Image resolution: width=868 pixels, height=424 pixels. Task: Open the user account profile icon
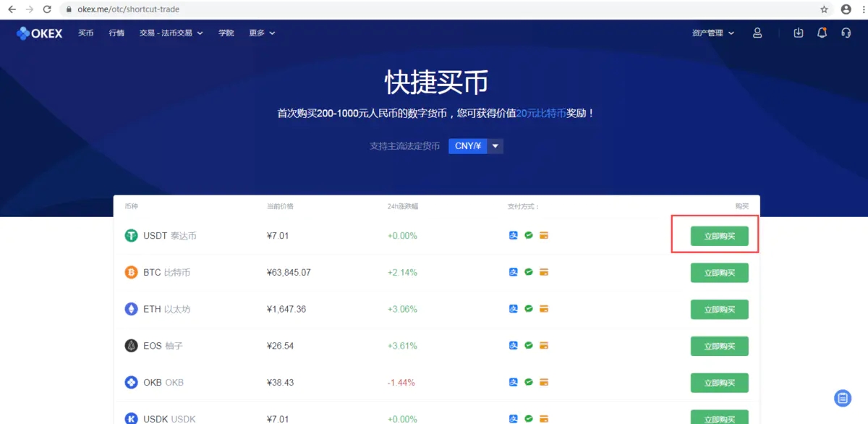[757, 33]
